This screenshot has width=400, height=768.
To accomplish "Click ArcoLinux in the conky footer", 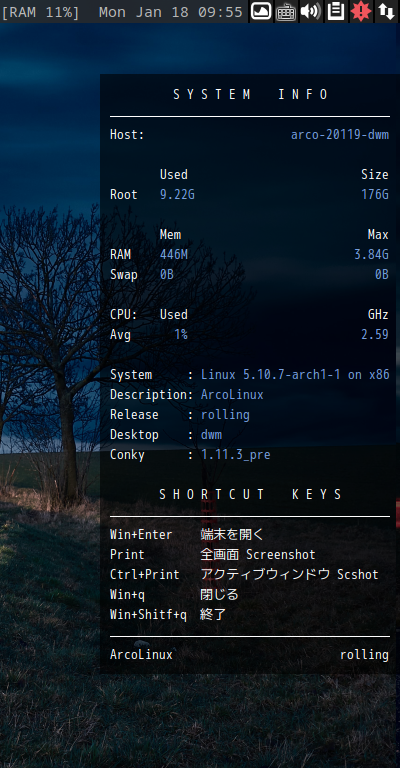I will [x=141, y=655].
